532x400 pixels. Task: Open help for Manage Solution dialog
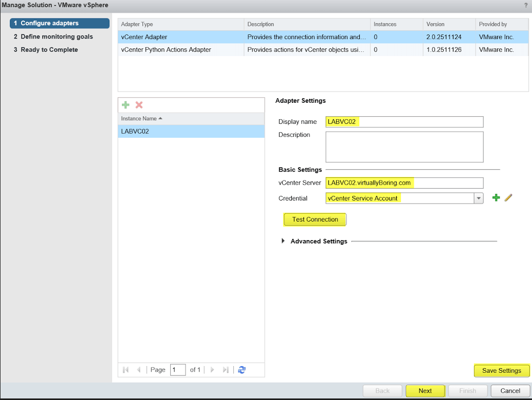coord(526,5)
